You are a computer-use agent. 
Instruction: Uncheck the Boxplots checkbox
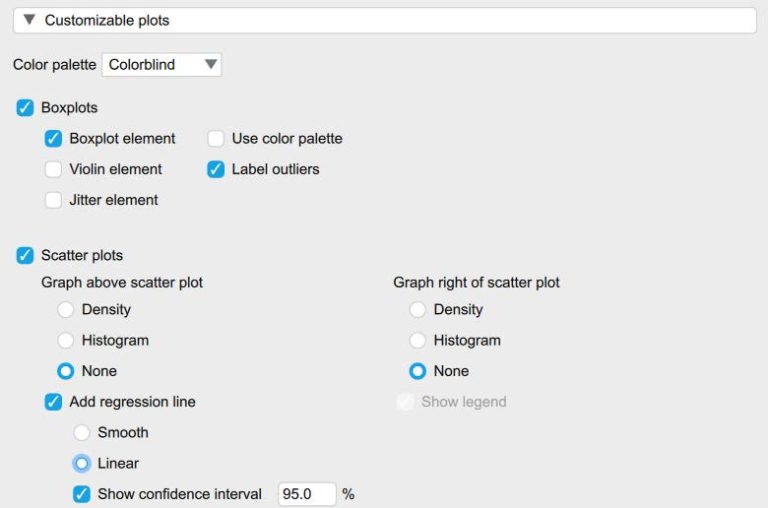pos(25,108)
